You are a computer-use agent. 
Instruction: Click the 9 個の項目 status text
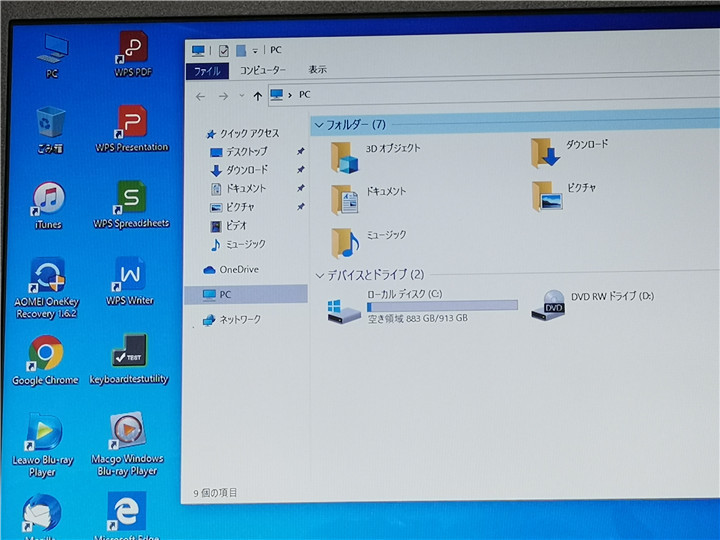(x=215, y=493)
